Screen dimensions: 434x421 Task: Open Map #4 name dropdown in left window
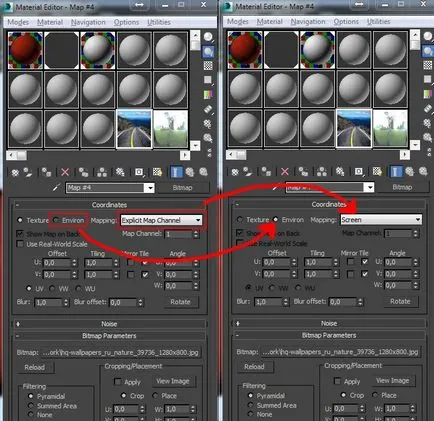(150, 188)
